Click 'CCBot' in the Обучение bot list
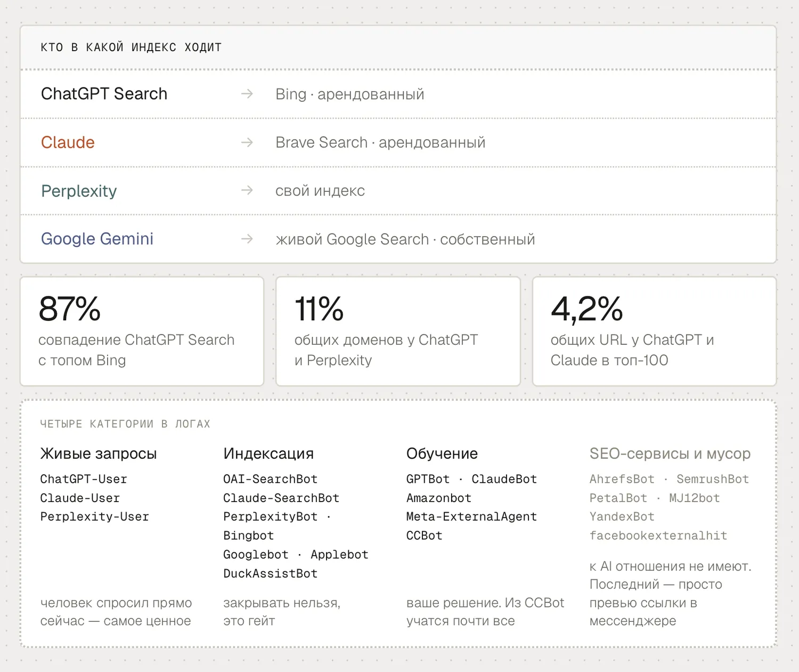The width and height of the screenshot is (799, 672). pyautogui.click(x=425, y=536)
